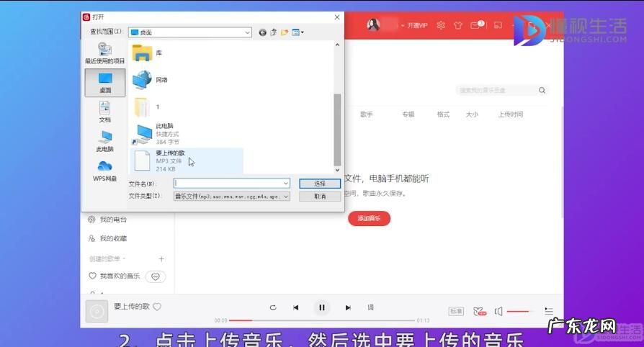This screenshot has height=347, width=644.
Task: Open the view menu icon in dialog toolbar
Action: coord(298,32)
